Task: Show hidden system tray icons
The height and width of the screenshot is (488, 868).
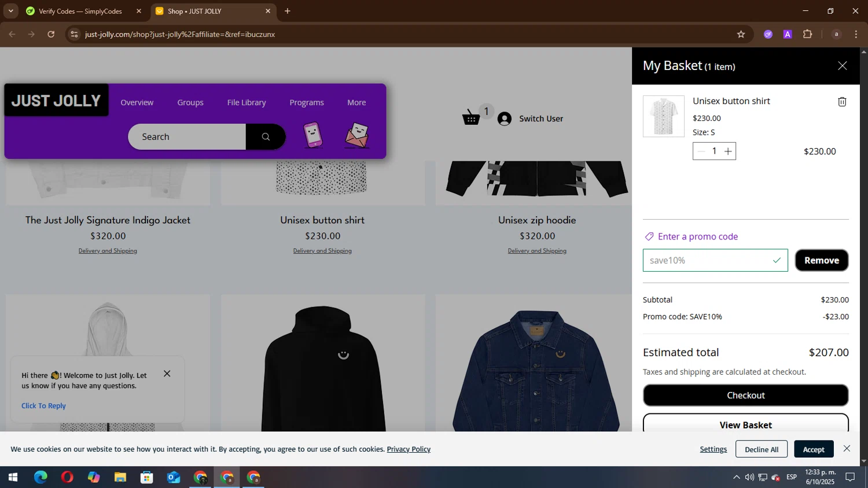Action: tap(736, 478)
